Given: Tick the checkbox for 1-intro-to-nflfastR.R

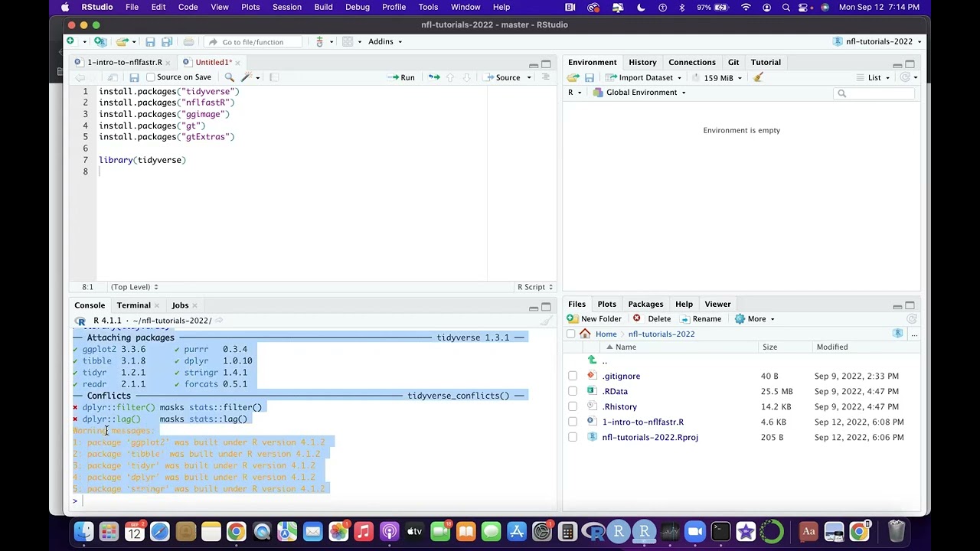Looking at the screenshot, I should (573, 422).
